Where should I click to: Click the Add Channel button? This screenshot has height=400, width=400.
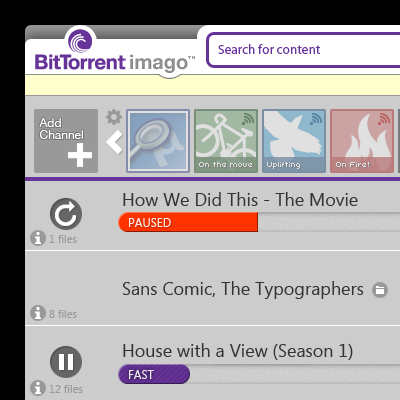tap(66, 141)
